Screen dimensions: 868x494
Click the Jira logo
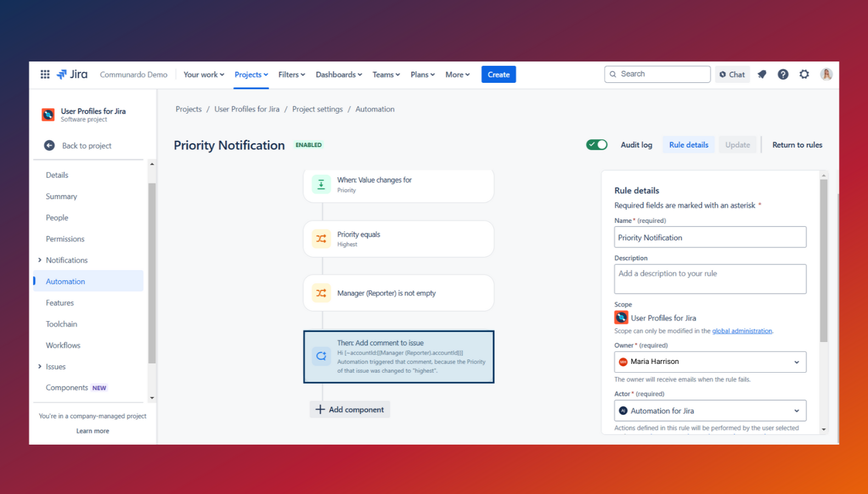(x=72, y=74)
